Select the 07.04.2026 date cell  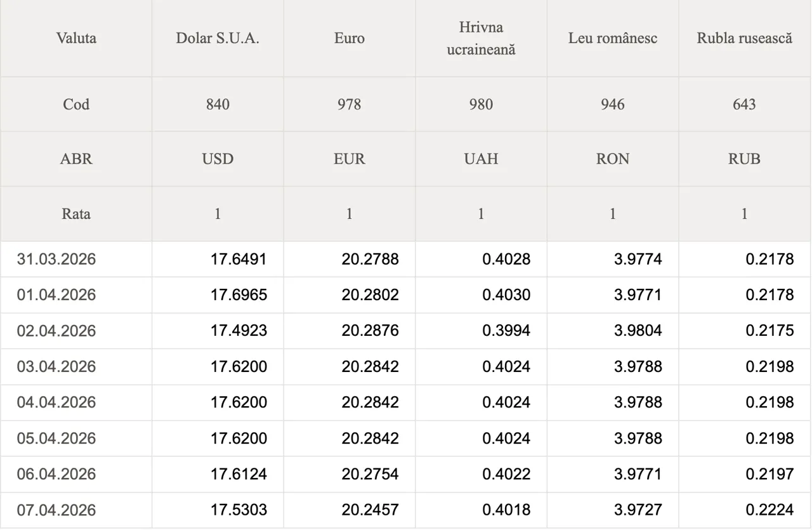click(56, 510)
